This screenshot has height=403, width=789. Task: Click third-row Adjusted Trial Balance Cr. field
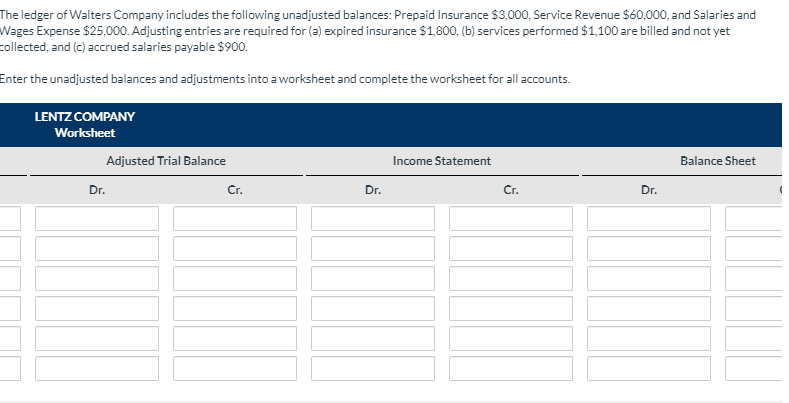235,278
